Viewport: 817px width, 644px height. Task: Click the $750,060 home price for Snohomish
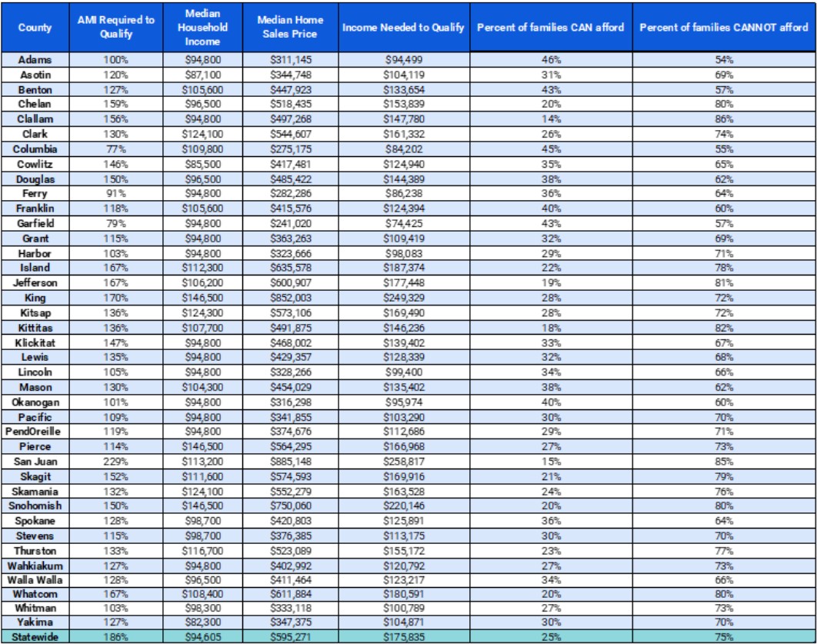pos(290,506)
